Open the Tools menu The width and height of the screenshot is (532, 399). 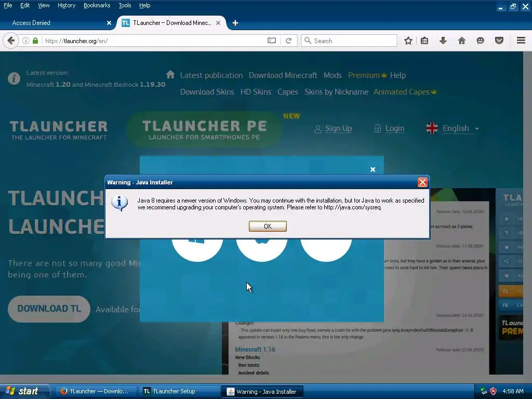[x=125, y=5]
